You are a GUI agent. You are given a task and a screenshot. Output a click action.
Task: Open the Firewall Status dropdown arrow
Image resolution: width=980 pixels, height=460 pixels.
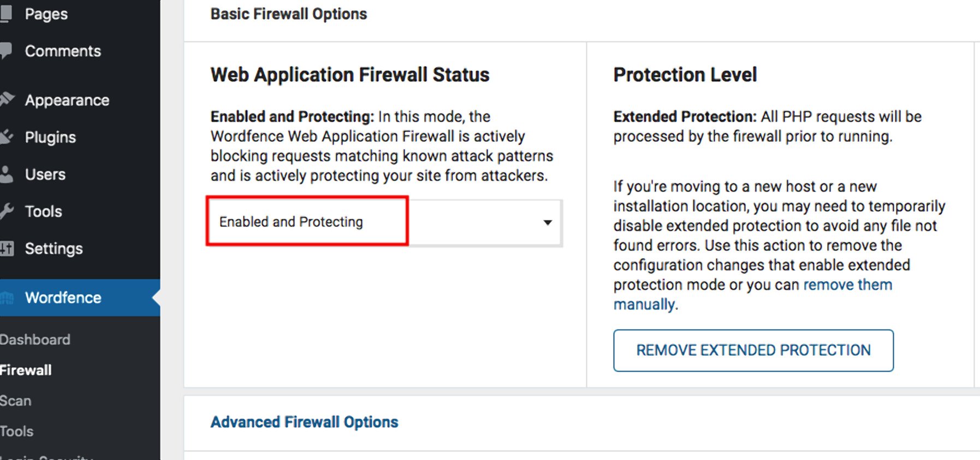click(547, 223)
